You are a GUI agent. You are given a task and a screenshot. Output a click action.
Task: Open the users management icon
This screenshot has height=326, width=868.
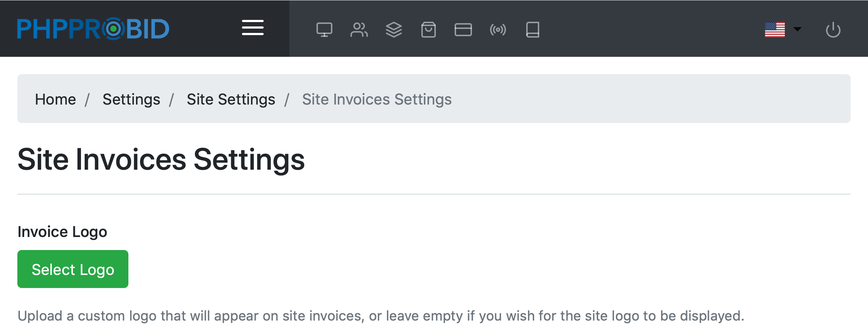pos(359,30)
